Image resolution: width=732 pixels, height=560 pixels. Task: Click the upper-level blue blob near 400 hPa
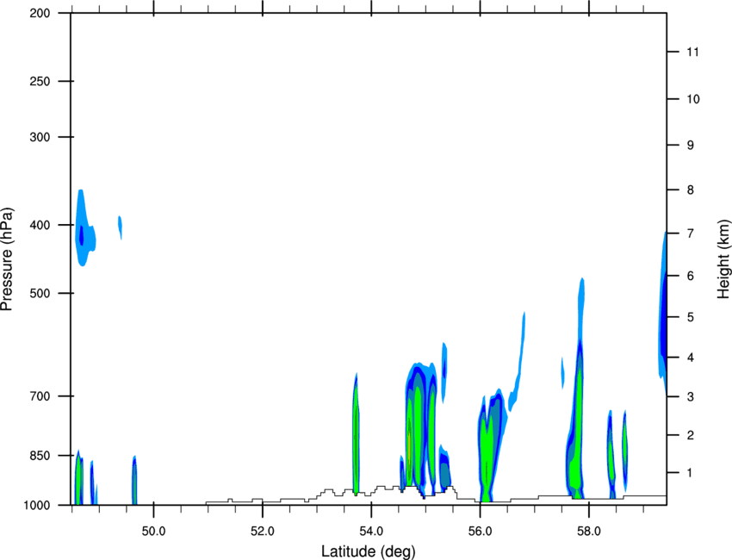point(84,228)
